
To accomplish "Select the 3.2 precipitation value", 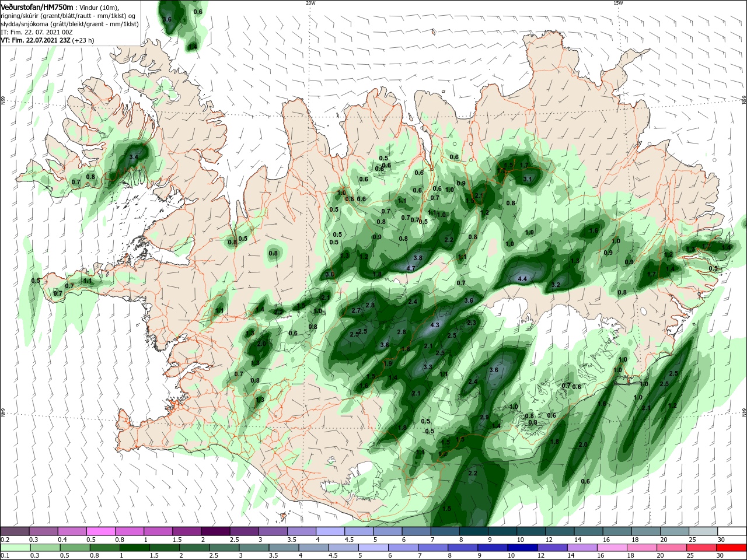I will tap(556, 285).
